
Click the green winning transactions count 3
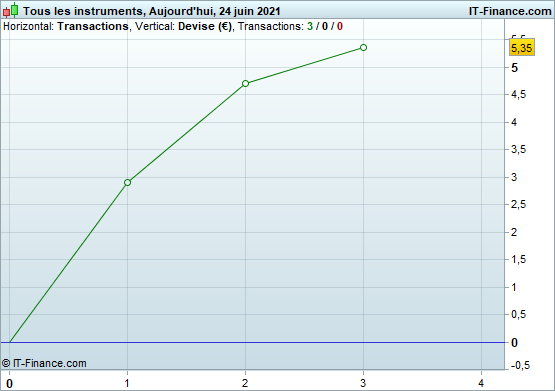310,27
